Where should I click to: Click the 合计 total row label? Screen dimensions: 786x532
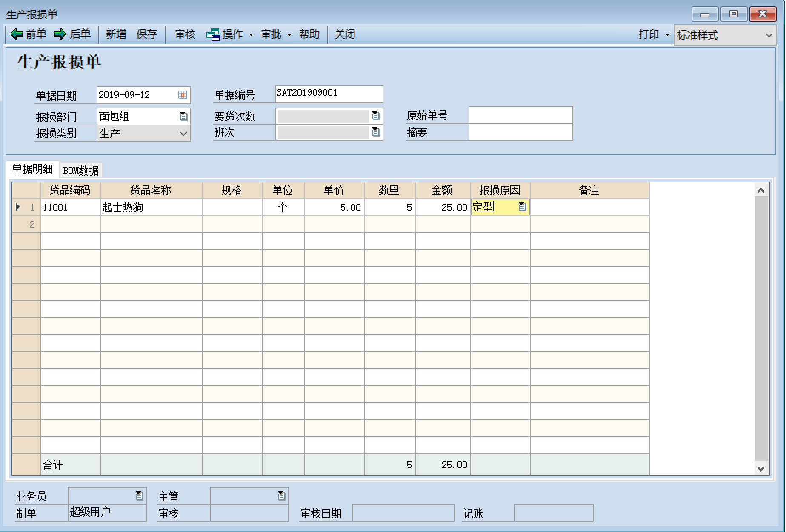click(53, 465)
